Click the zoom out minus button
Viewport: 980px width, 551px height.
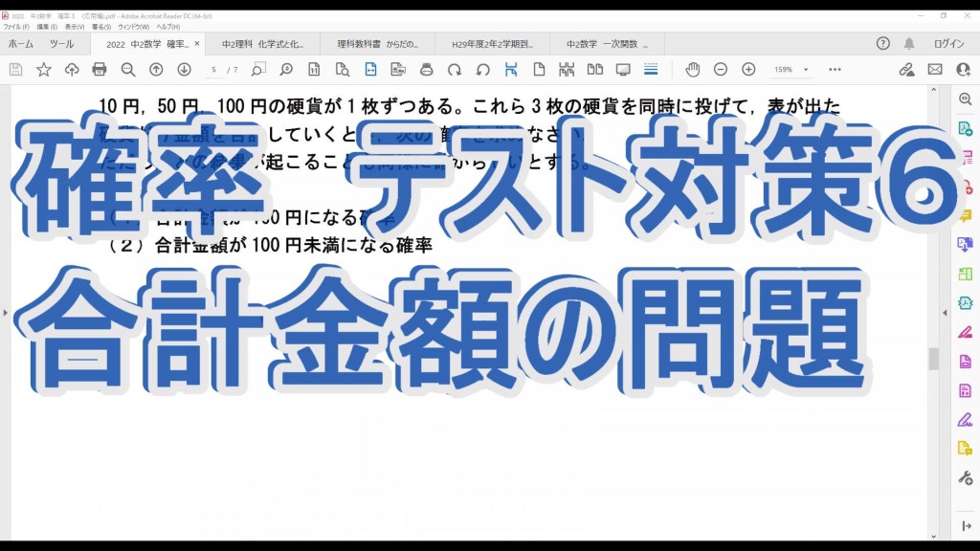tap(721, 70)
